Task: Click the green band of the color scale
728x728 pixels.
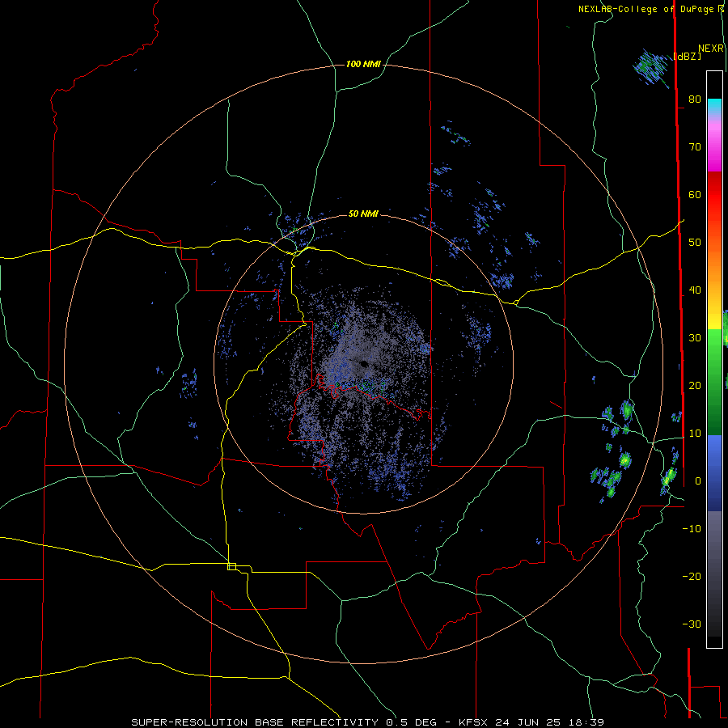Action: point(714,382)
